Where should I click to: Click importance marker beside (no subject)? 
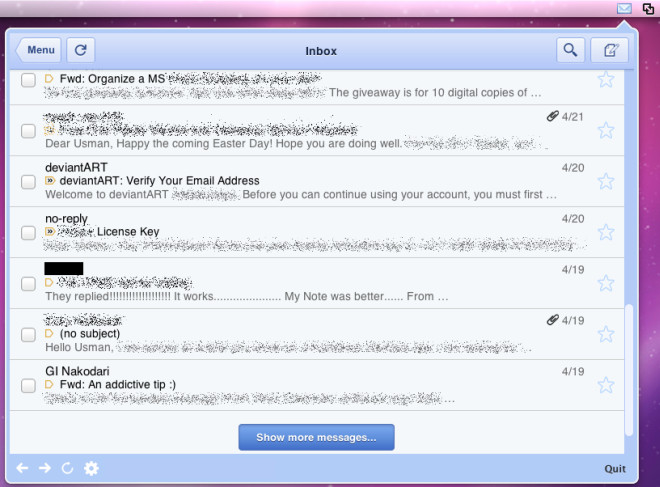point(49,333)
